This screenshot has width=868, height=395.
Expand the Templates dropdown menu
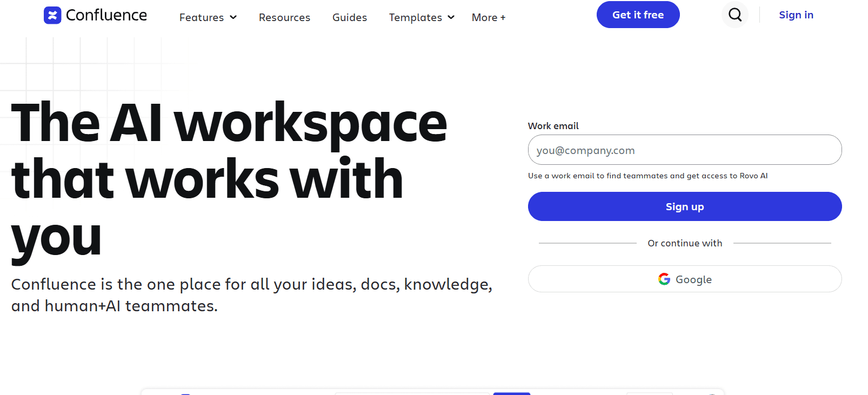(422, 17)
